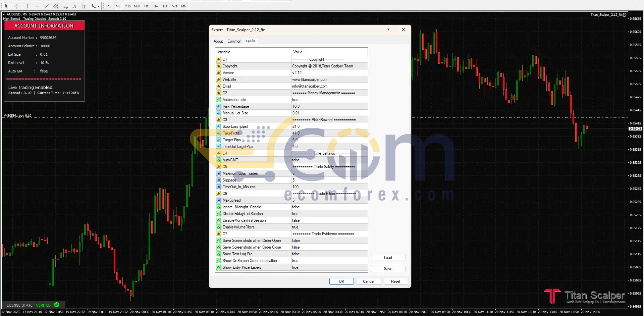Select 'Show OnScreen Order Information' row
Image resolution: width=644 pixels, height=316 pixels.
pyautogui.click(x=291, y=261)
